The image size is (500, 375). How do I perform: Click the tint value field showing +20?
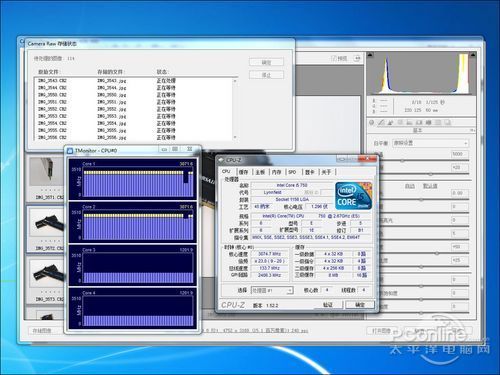click(460, 167)
